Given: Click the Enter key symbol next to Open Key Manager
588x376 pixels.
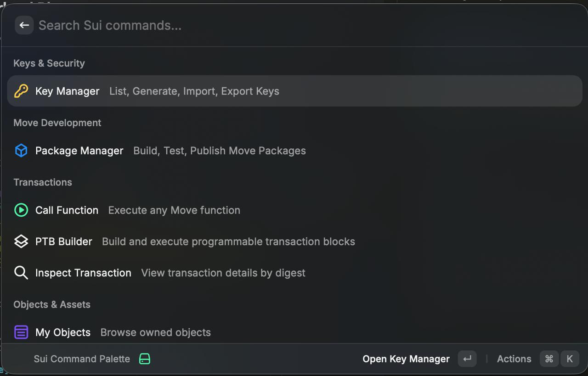Looking at the screenshot, I should pyautogui.click(x=467, y=359).
